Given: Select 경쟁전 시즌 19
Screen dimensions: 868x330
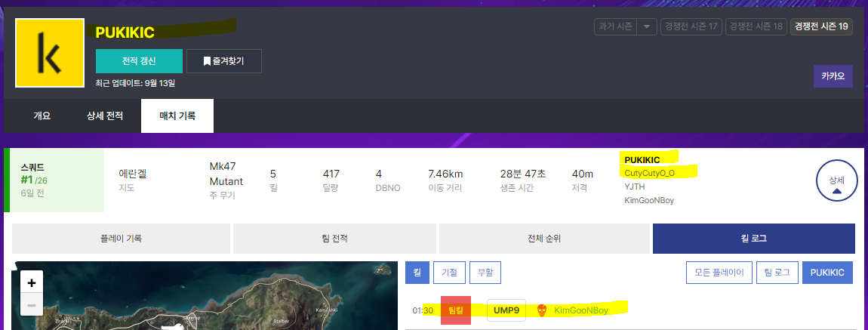Looking at the screenshot, I should pyautogui.click(x=821, y=27).
